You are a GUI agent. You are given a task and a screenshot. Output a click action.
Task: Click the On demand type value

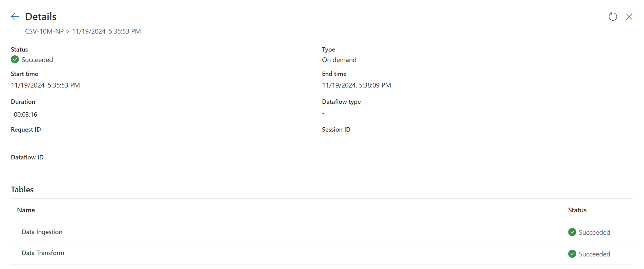click(339, 60)
